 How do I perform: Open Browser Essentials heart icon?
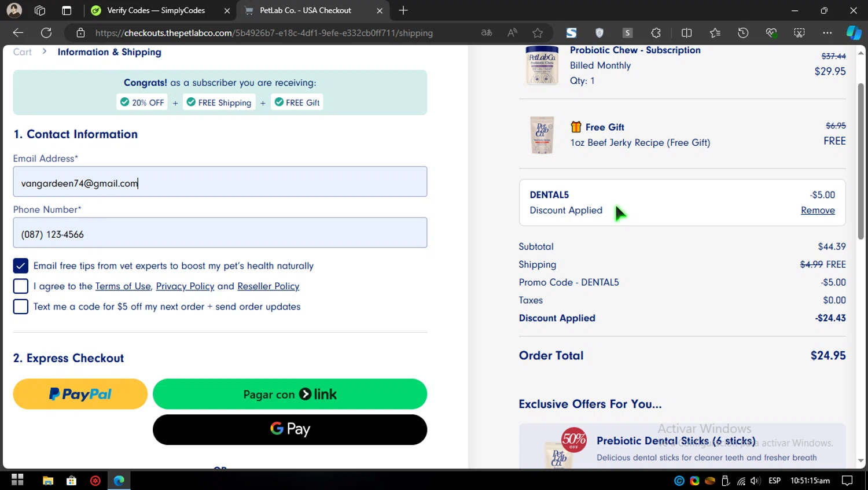click(771, 33)
